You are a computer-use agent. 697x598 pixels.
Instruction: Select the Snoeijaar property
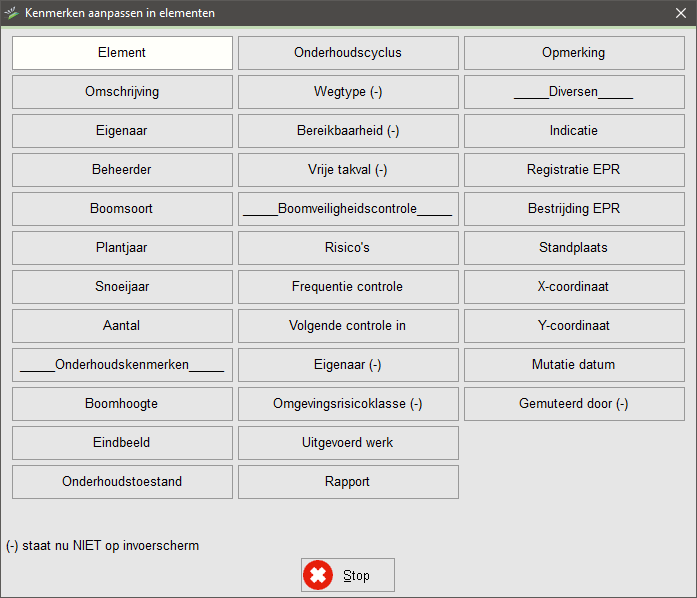tap(122, 287)
